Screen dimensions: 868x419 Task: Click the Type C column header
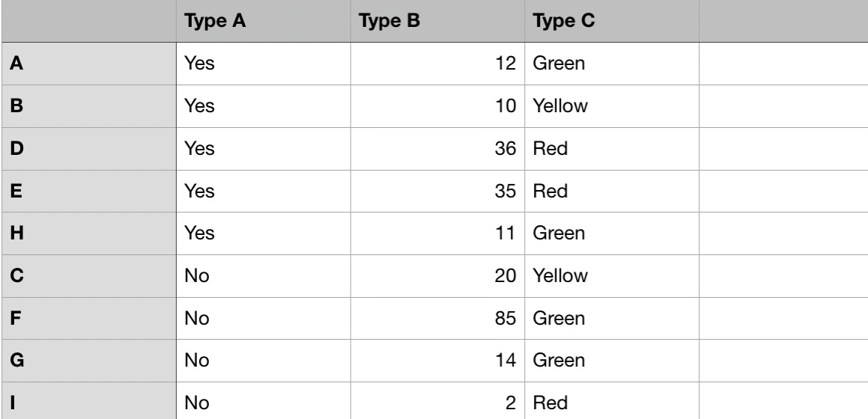(x=611, y=22)
